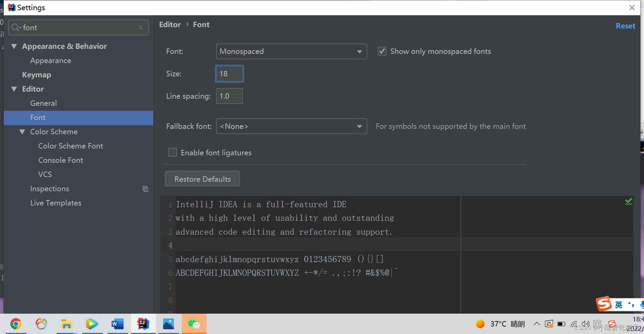Click the IntelliJ IDEA taskbar icon
Viewport: 644px width, 334px height.
(x=143, y=324)
